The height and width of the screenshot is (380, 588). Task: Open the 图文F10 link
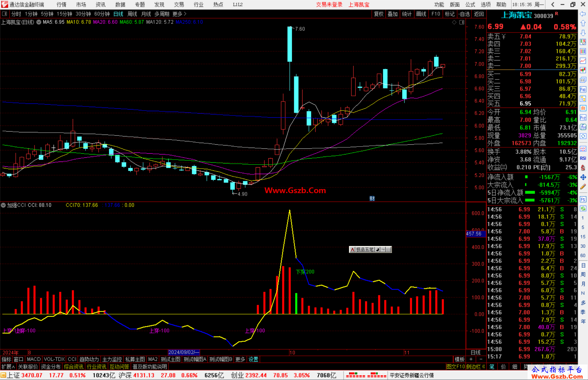point(456,367)
